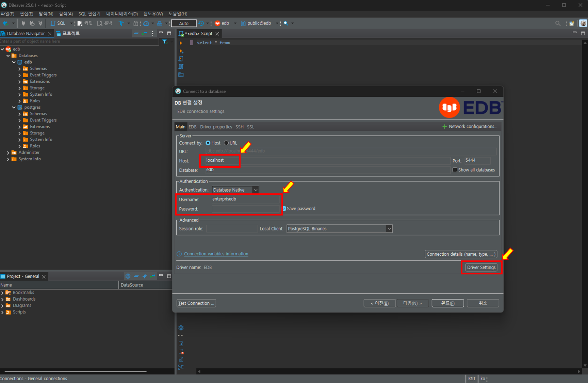Click the < 이전(B) back button
Screen dimensions: 588x383
[380, 303]
